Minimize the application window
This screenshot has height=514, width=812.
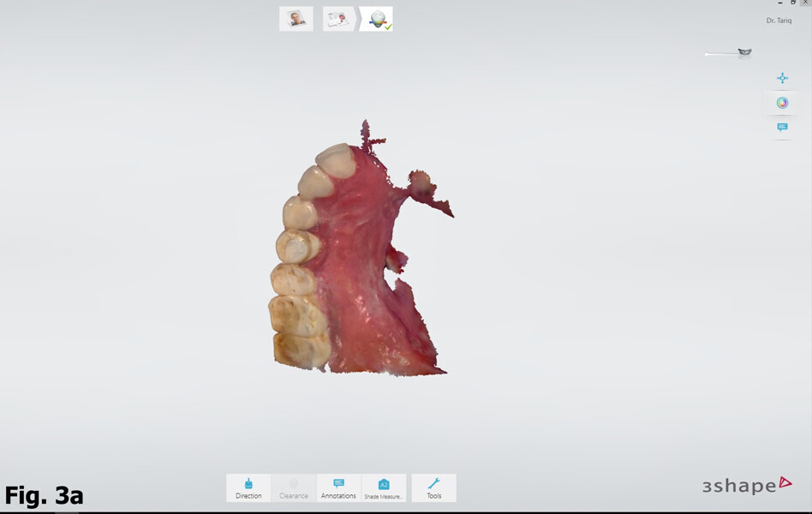pos(779,3)
